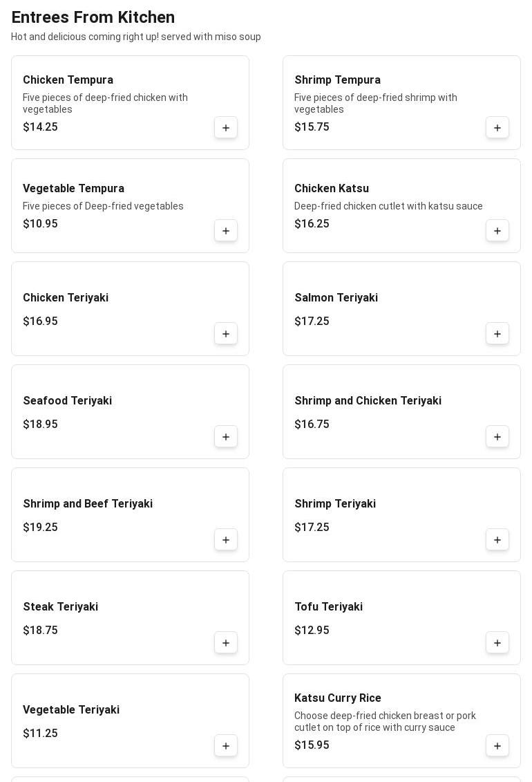Screen dimensions: 532x782
Task: Click the Entrees From Kitchen heading
Action: tap(93, 17)
